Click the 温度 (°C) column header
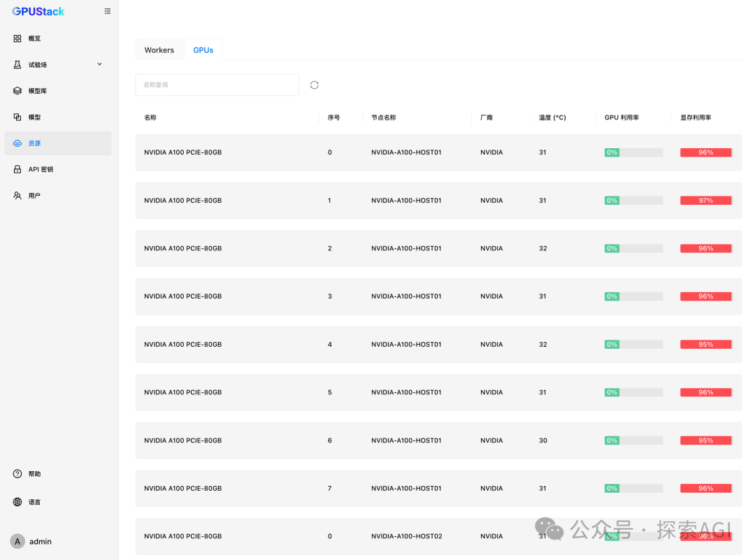Viewport: 755px width, 560px height. [x=552, y=117]
